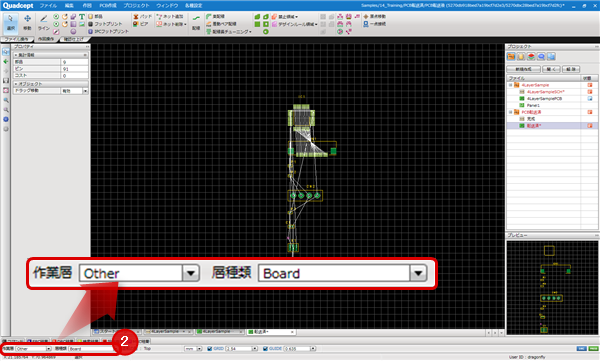Click the 開く button in project panel
This screenshot has height=361, width=600.
coord(551,69)
